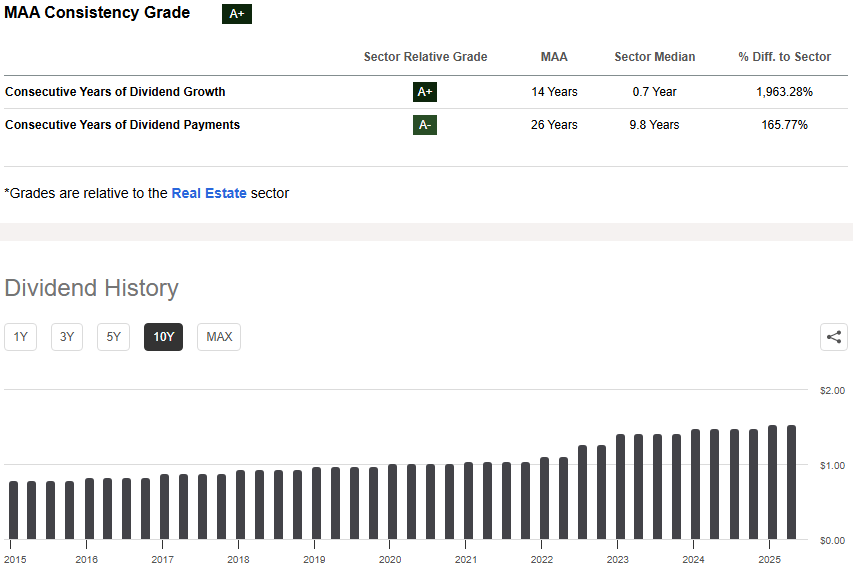Select the 3Y time range
The width and height of the screenshot is (853, 571).
[67, 337]
